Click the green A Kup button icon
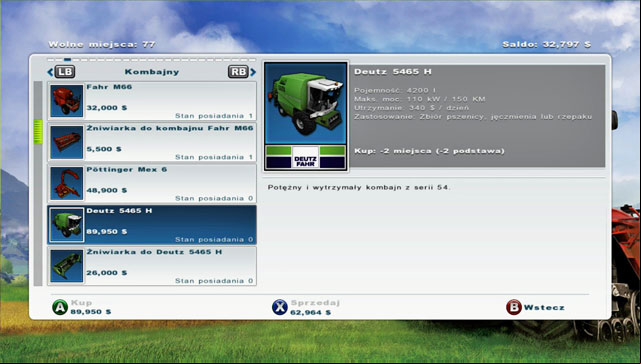 pos(60,307)
